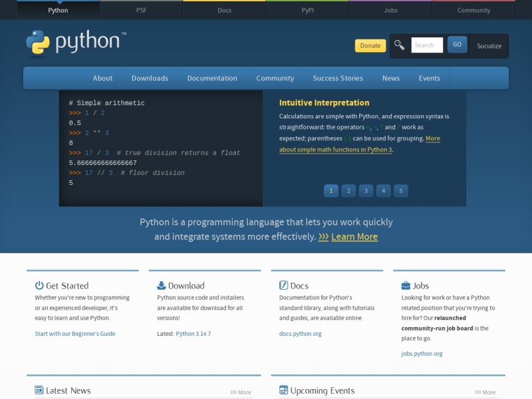Open the About navigation menu
Viewport: 532px width, 399px height.
pos(103,78)
